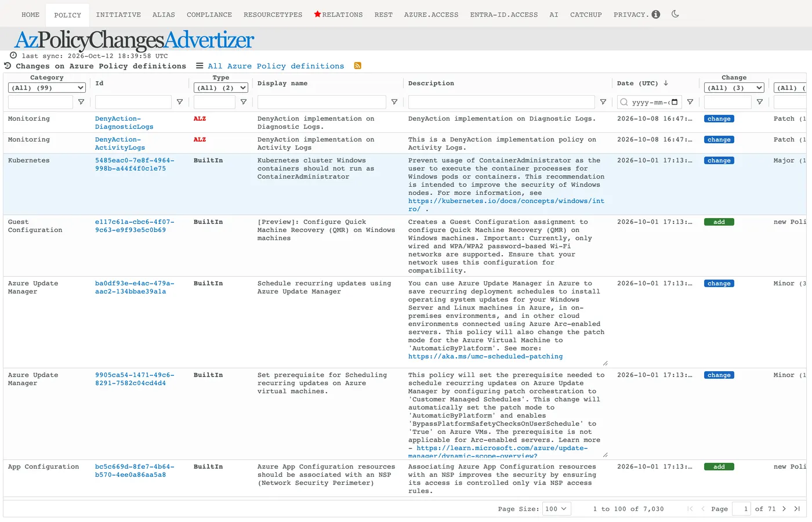Open the Type column filter funnel
The width and height of the screenshot is (812, 522).
point(244,102)
